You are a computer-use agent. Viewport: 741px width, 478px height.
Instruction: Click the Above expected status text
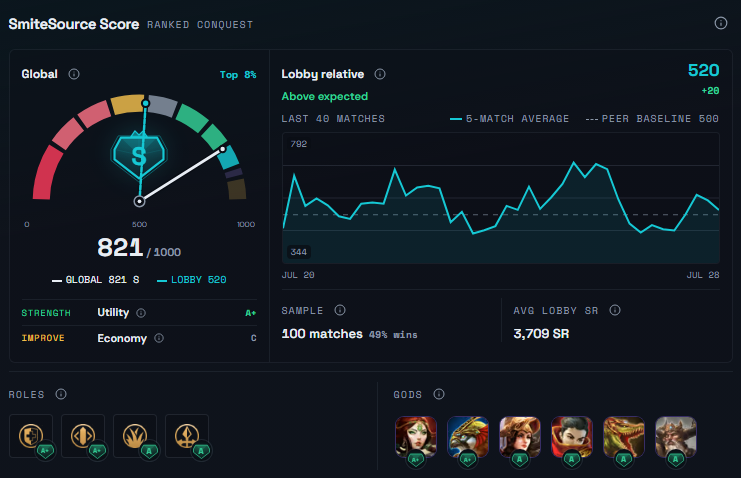pos(325,96)
